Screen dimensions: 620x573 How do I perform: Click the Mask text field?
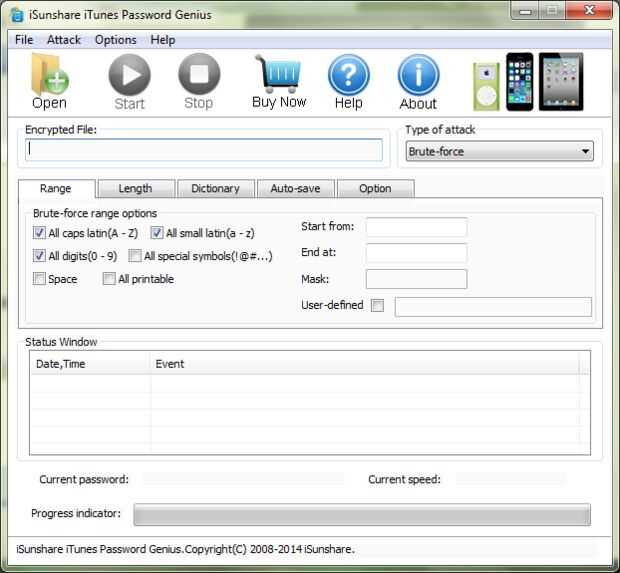(x=417, y=279)
